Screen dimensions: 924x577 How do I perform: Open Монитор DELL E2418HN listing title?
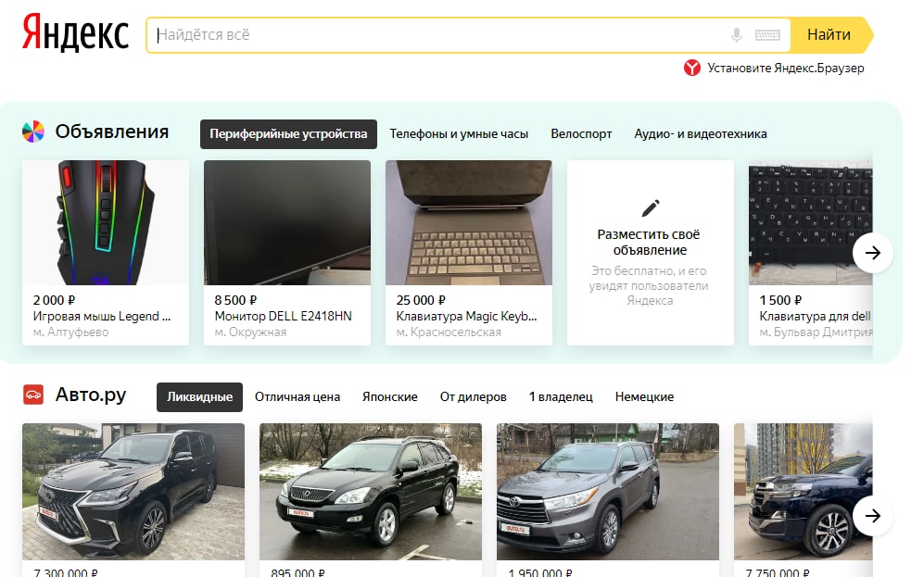[283, 316]
